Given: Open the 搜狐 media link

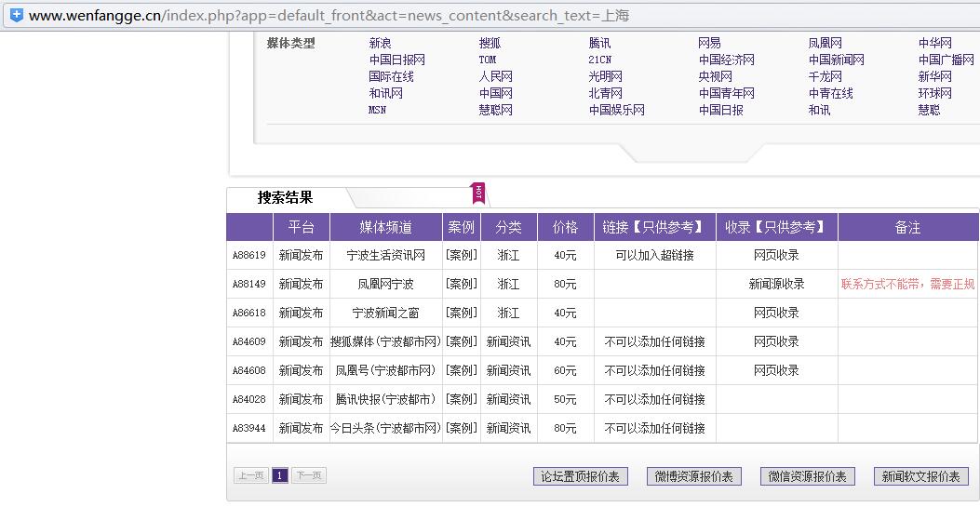Looking at the screenshot, I should coord(490,43).
